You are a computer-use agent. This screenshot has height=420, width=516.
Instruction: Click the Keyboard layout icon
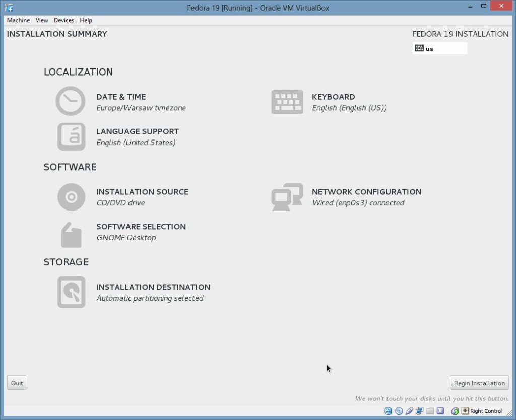pyautogui.click(x=287, y=102)
